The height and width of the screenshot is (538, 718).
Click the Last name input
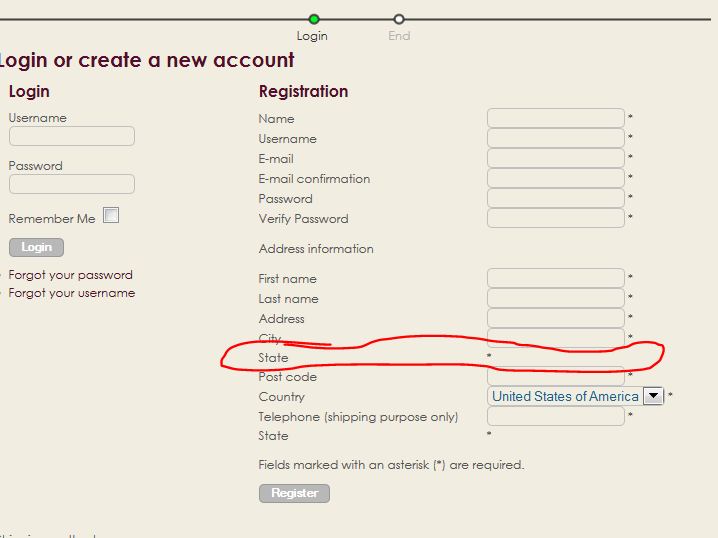[555, 298]
